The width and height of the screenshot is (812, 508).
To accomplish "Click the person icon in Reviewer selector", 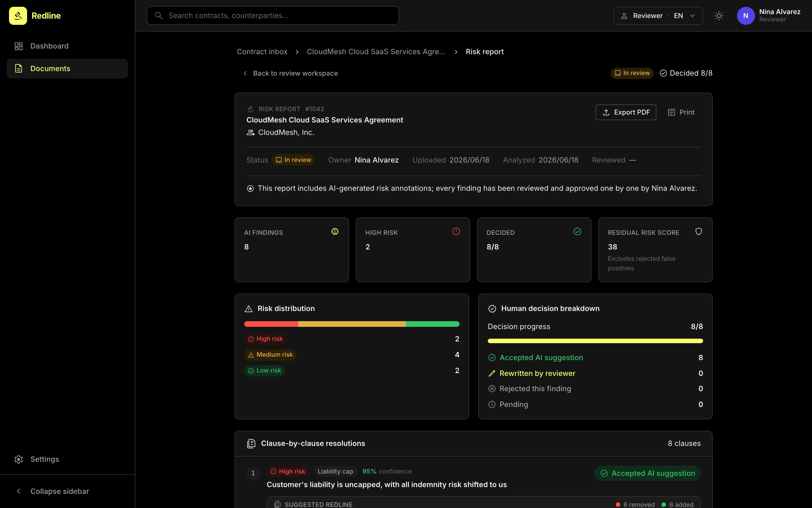I will click(624, 16).
